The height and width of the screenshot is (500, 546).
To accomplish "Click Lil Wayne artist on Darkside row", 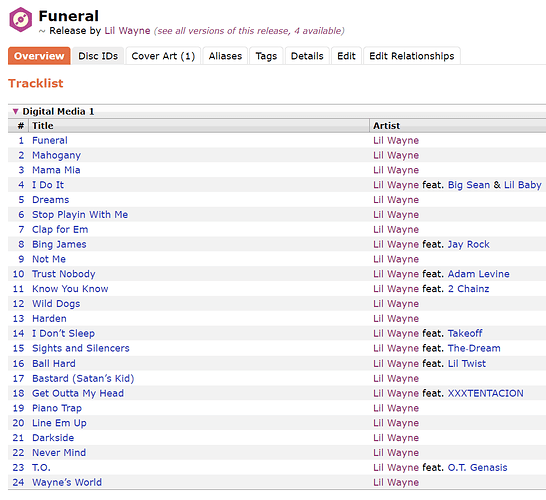I will 396,438.
